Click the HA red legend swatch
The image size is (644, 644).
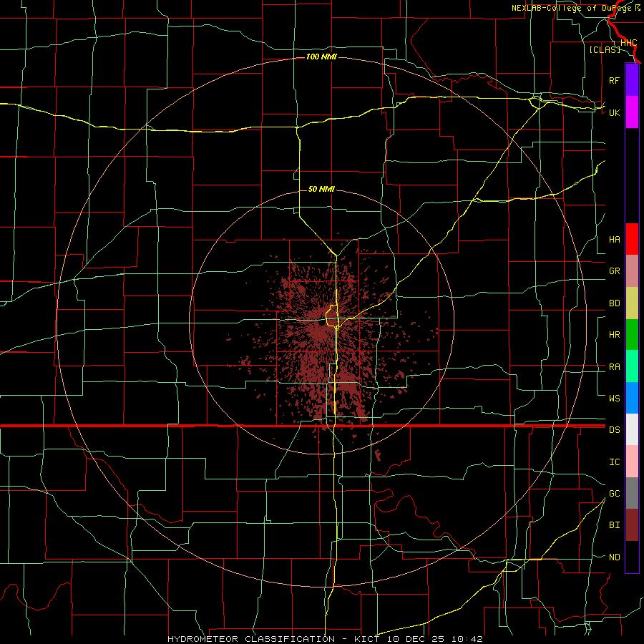[x=632, y=239]
